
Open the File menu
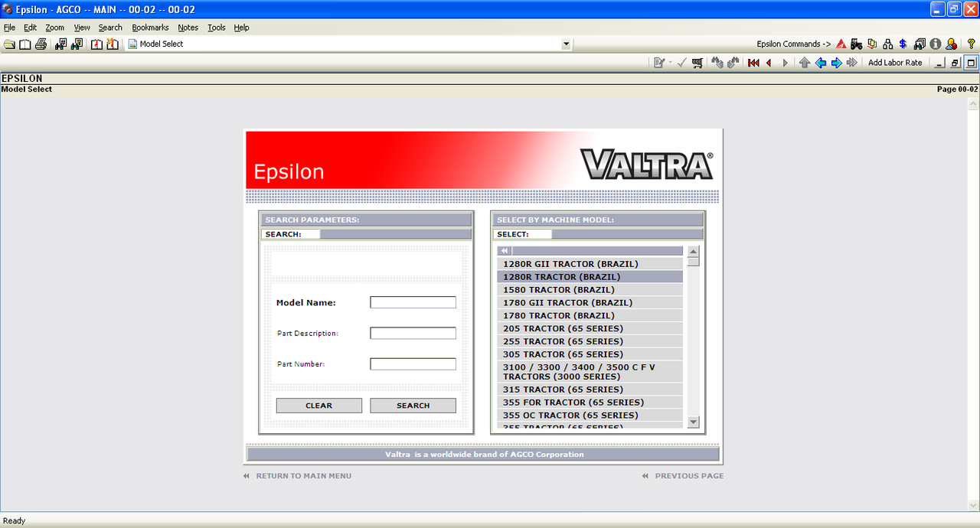coord(9,28)
